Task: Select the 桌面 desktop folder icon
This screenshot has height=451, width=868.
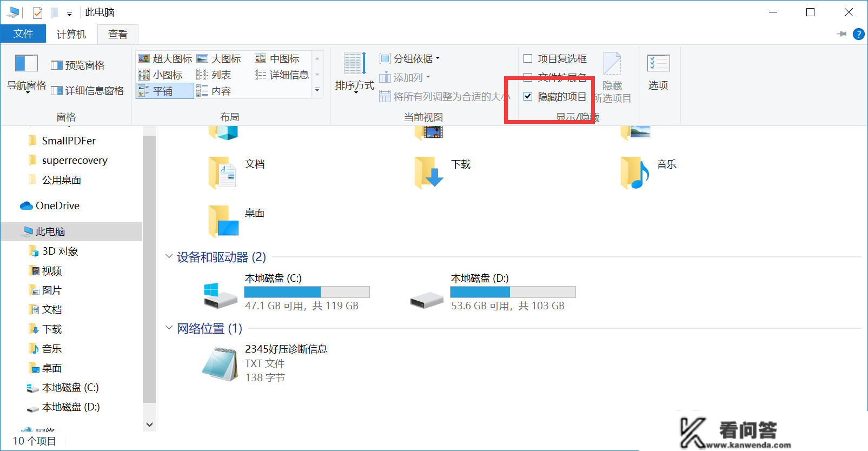Action: [223, 221]
